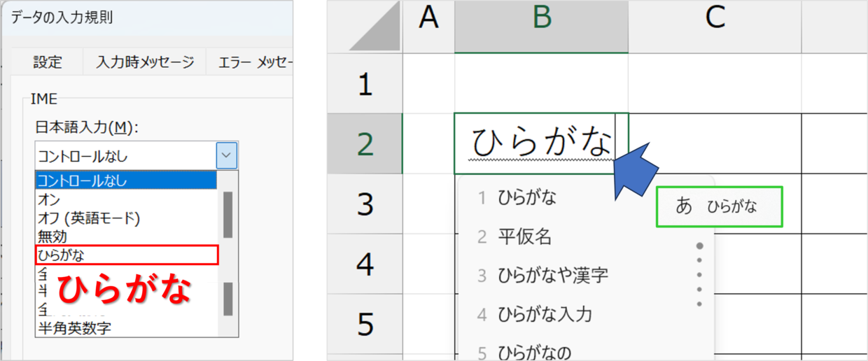Switch to the 入力時メッセージ tab
This screenshot has width=868, height=361.
point(145,62)
